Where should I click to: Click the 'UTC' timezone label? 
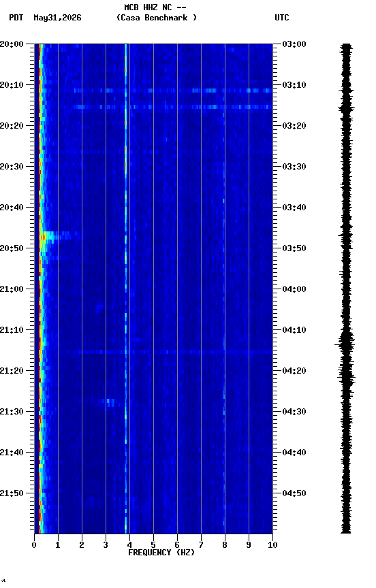[x=282, y=18]
